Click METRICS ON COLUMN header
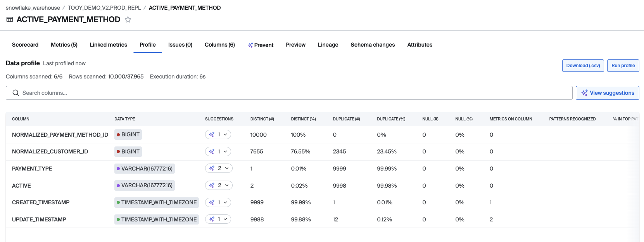This screenshot has width=644, height=242. [511, 119]
